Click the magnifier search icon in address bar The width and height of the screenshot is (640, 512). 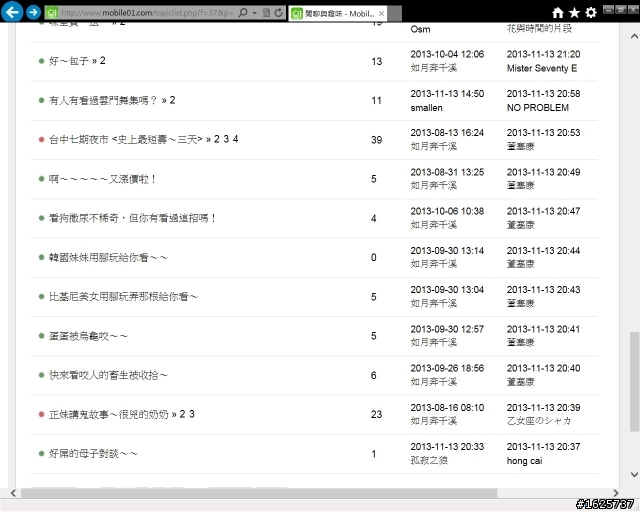pos(243,13)
